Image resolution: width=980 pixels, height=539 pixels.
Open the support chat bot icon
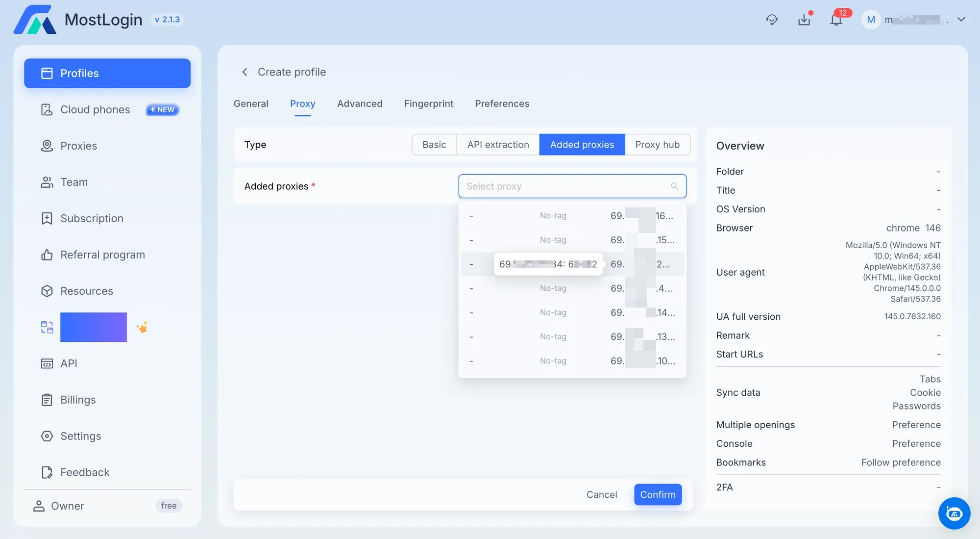coord(954,513)
